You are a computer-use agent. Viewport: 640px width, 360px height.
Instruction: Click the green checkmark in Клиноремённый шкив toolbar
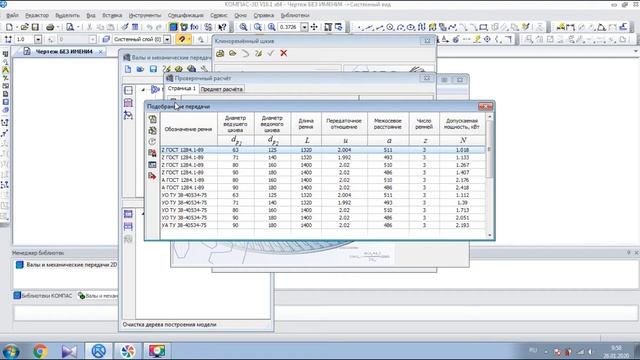point(271,53)
